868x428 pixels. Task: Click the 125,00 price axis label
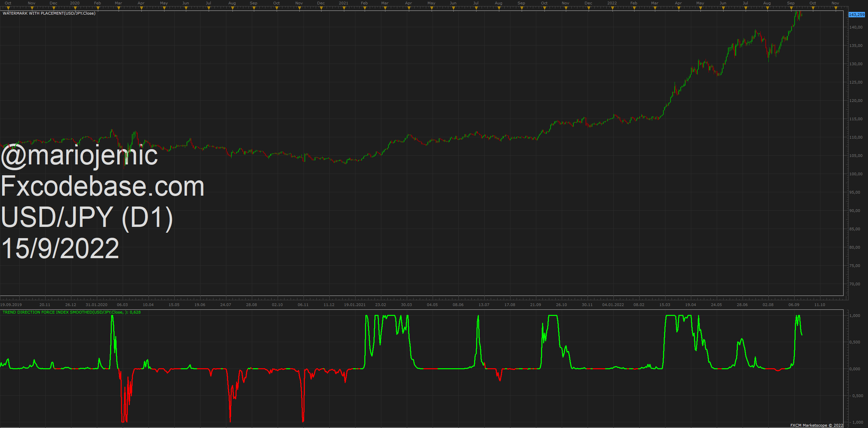point(856,82)
